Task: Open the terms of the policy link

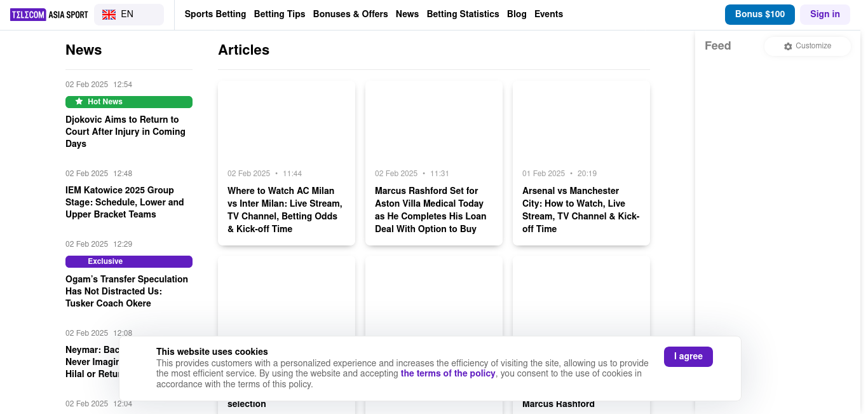Action: 448,374
